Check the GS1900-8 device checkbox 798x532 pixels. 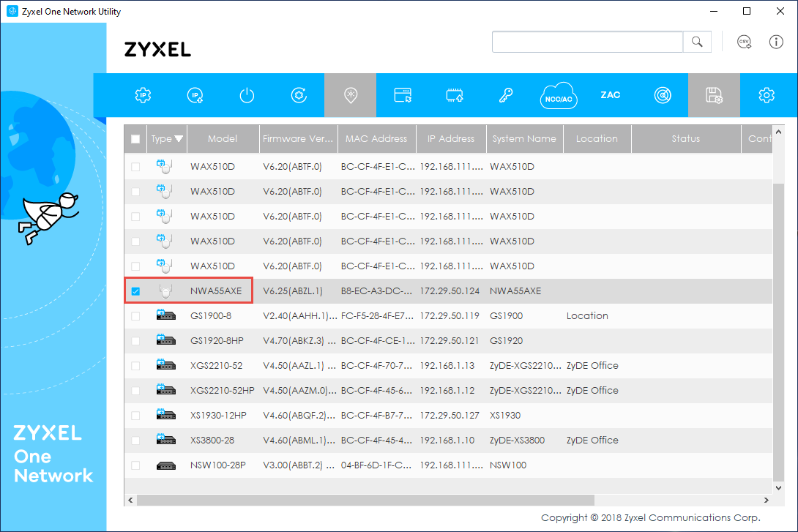(135, 316)
